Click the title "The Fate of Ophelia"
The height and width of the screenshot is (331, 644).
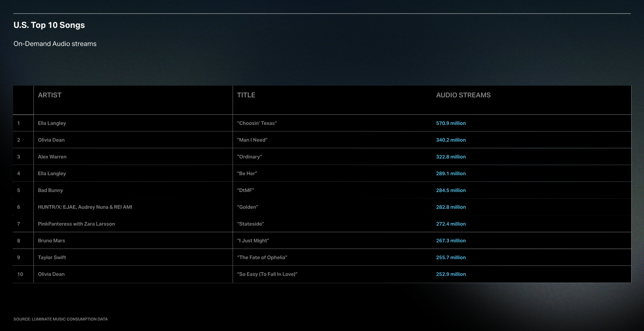(262, 257)
